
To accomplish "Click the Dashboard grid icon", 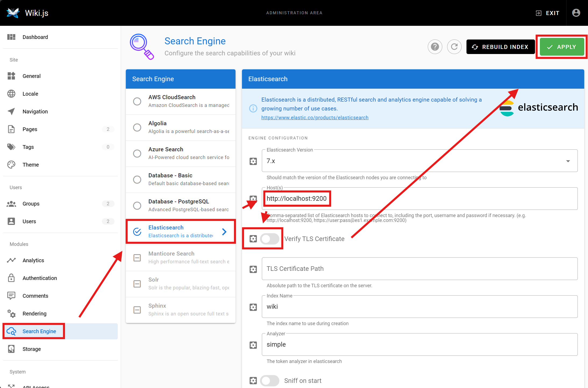I will pos(11,37).
